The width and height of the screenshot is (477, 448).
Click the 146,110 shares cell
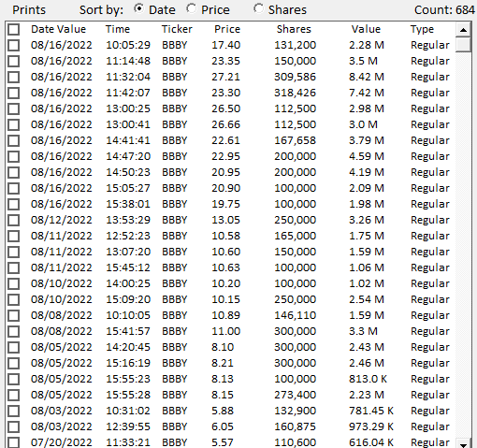tap(295, 315)
